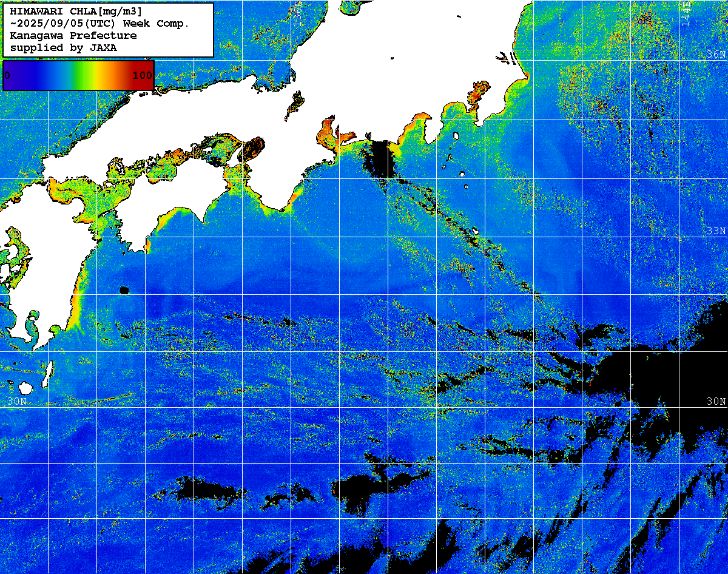Click the 'Kanagawa Prefecture' caption text

[x=73, y=36]
